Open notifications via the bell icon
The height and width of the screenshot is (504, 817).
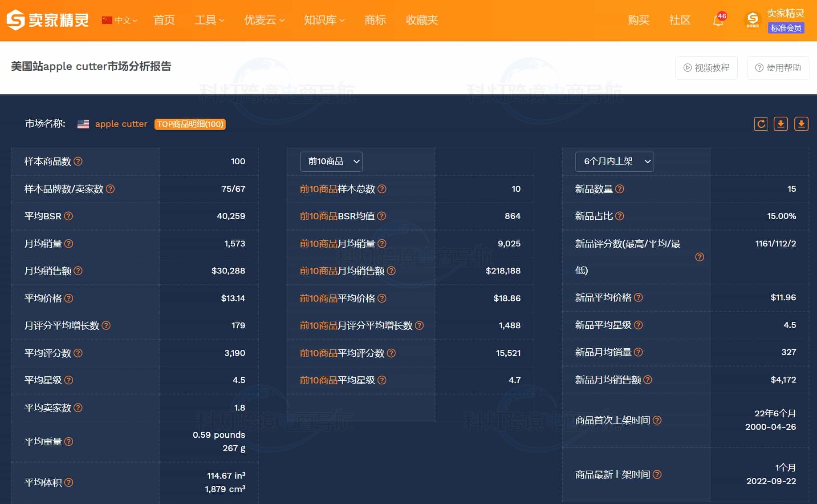(718, 20)
